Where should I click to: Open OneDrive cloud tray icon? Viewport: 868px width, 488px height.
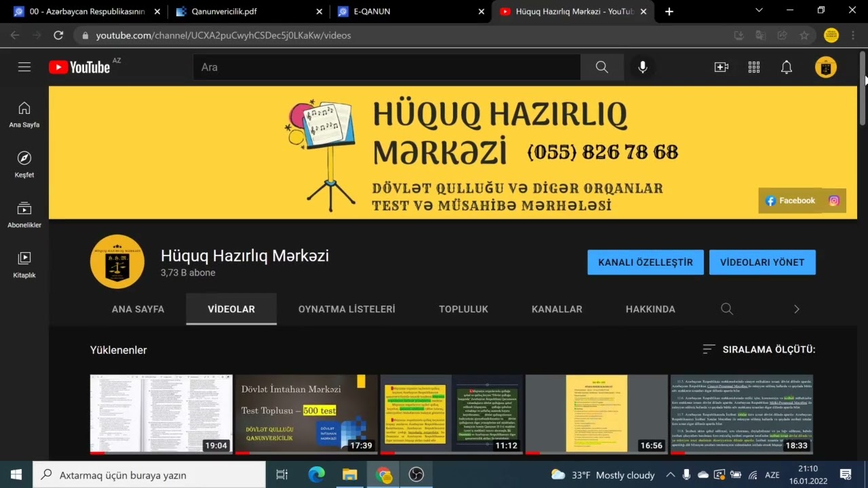click(703, 474)
